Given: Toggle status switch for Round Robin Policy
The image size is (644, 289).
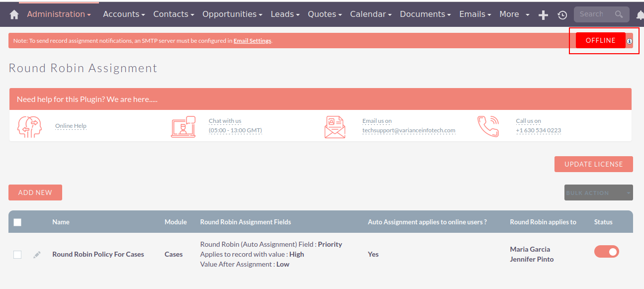Looking at the screenshot, I should click(x=606, y=252).
